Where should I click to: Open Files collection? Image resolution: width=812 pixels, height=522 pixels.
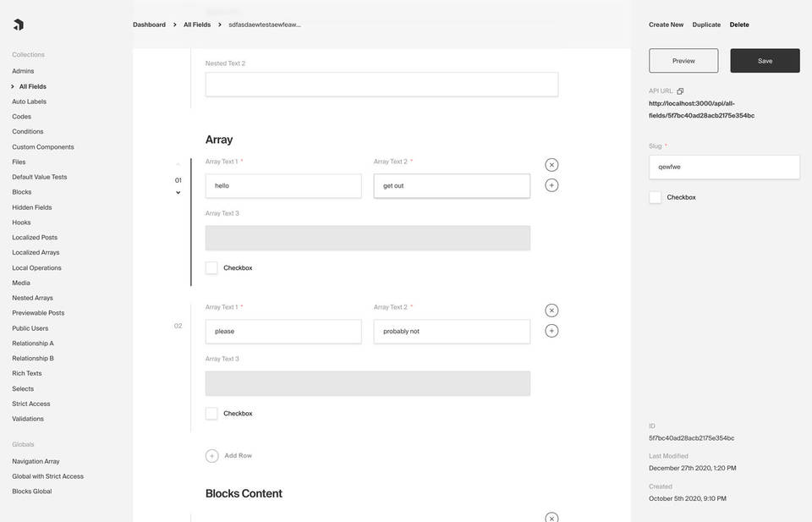(19, 162)
